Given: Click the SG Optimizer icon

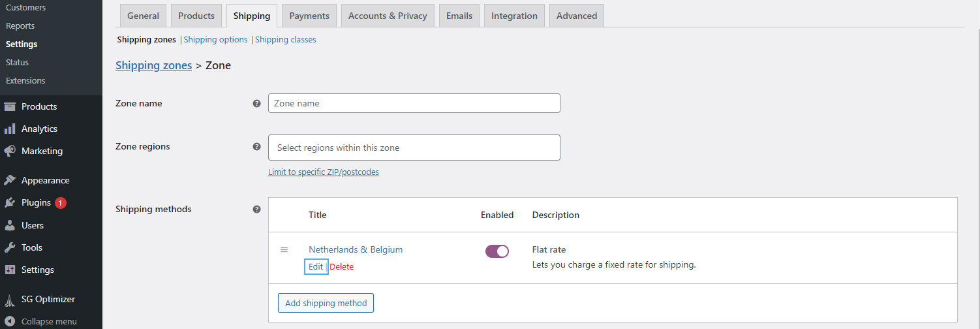Looking at the screenshot, I should coord(10,300).
